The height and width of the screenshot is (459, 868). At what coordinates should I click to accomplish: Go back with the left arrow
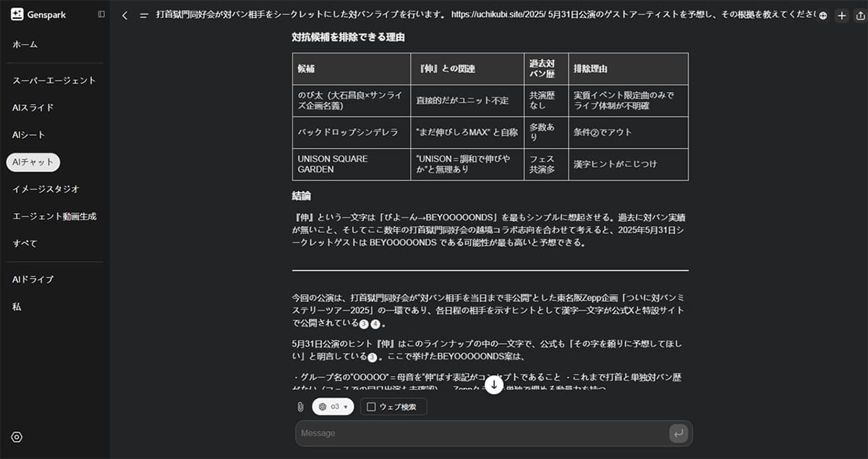(124, 15)
